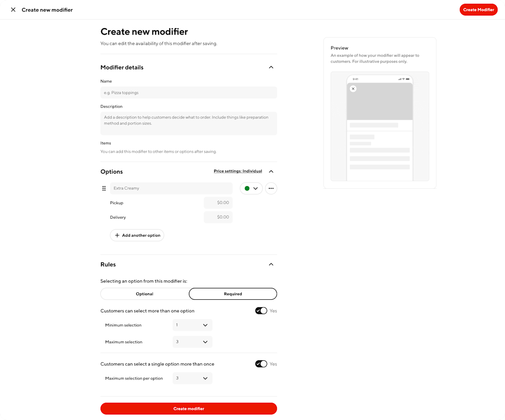Click the bottom Create modifier button
This screenshot has height=420, width=505.
[x=189, y=409]
